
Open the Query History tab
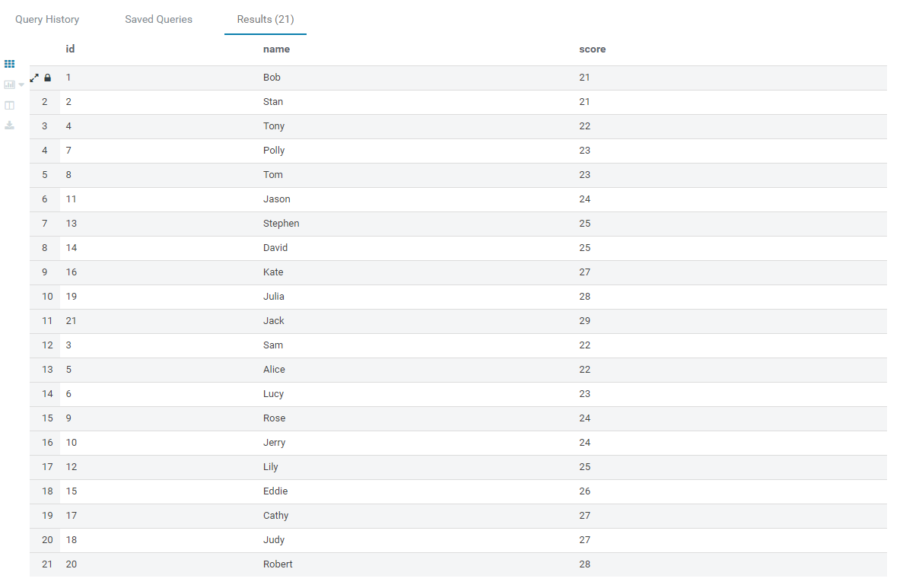47,19
